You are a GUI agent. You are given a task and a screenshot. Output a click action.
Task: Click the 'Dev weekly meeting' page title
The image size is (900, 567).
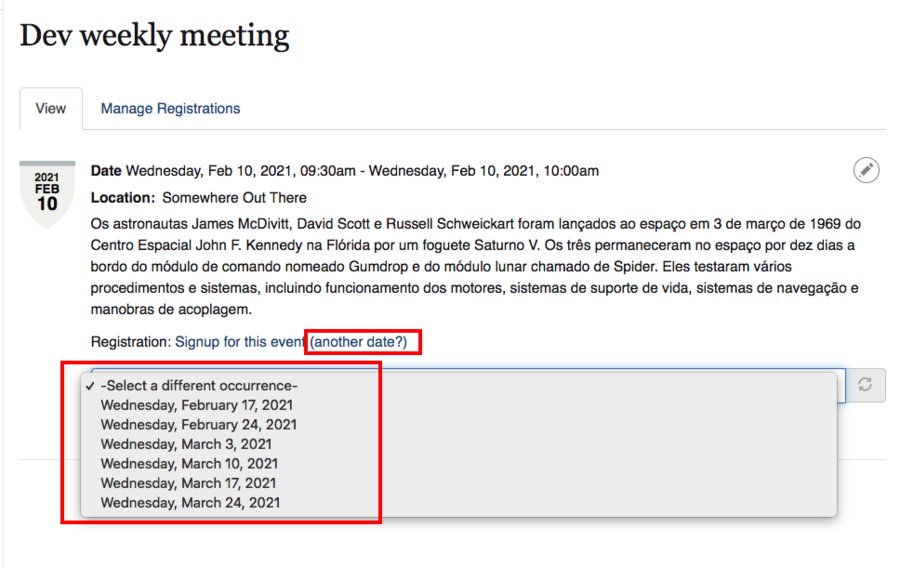(x=155, y=37)
